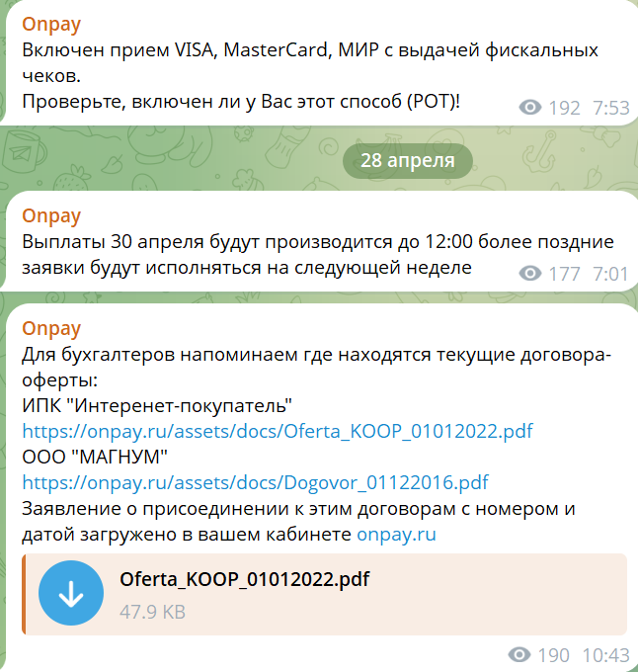This screenshot has width=638, height=672.
Task: Click Onpay sender name in VISA message
Action: 51,25
